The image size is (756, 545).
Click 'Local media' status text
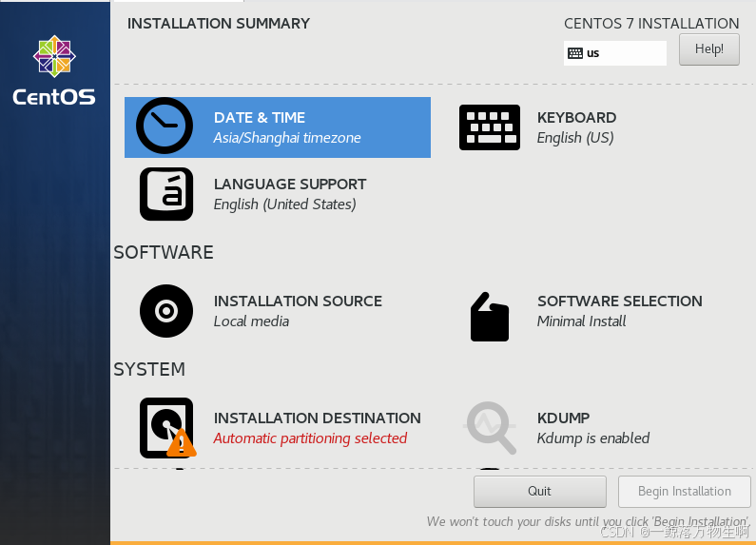[251, 321]
